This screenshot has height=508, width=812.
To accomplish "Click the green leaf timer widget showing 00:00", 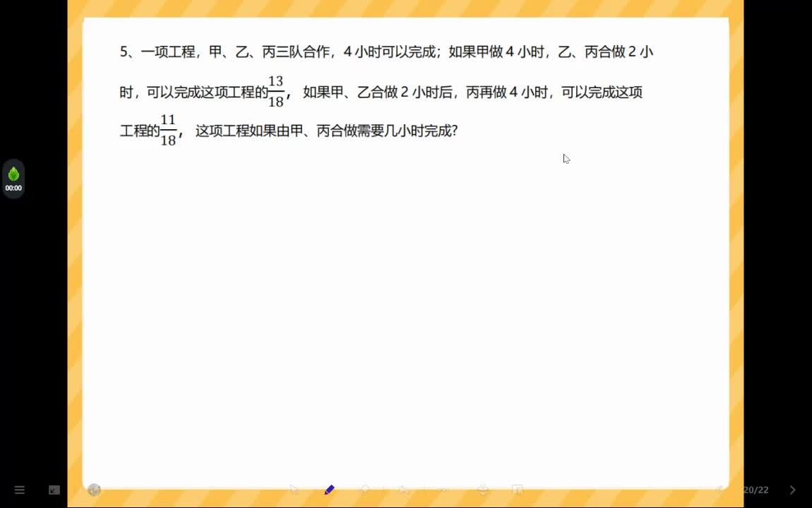I will coord(13,179).
